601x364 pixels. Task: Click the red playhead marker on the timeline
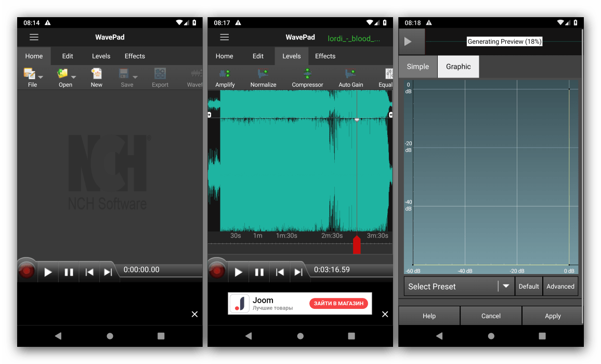pos(357,244)
